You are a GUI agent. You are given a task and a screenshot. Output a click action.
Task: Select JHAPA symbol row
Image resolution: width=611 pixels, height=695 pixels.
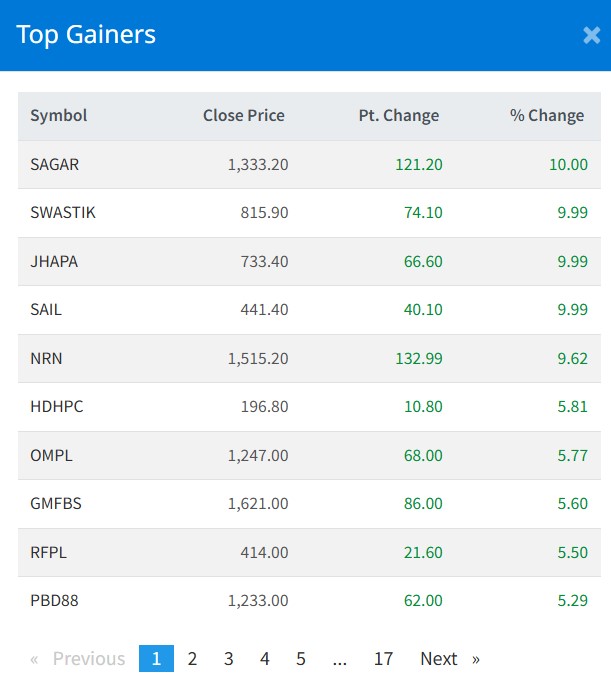[x=54, y=261]
